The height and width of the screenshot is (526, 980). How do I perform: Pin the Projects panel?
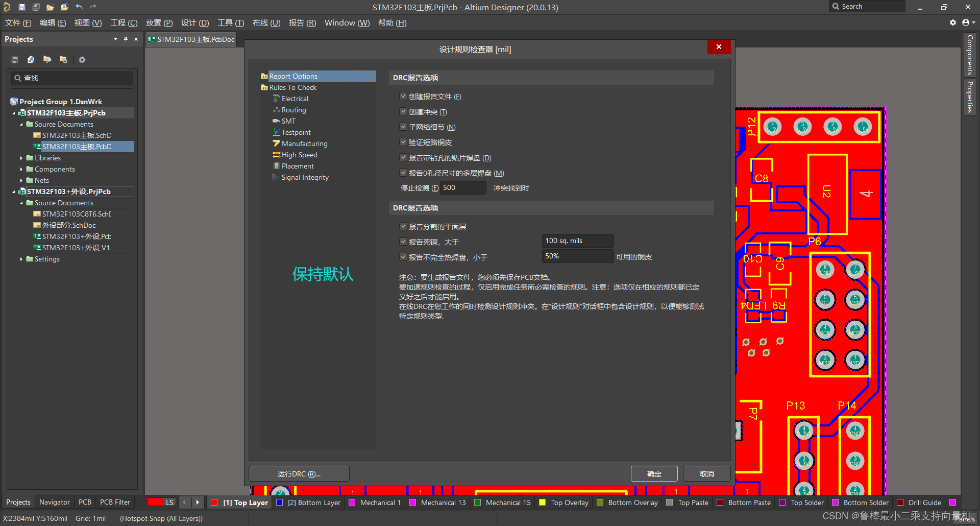click(x=126, y=39)
